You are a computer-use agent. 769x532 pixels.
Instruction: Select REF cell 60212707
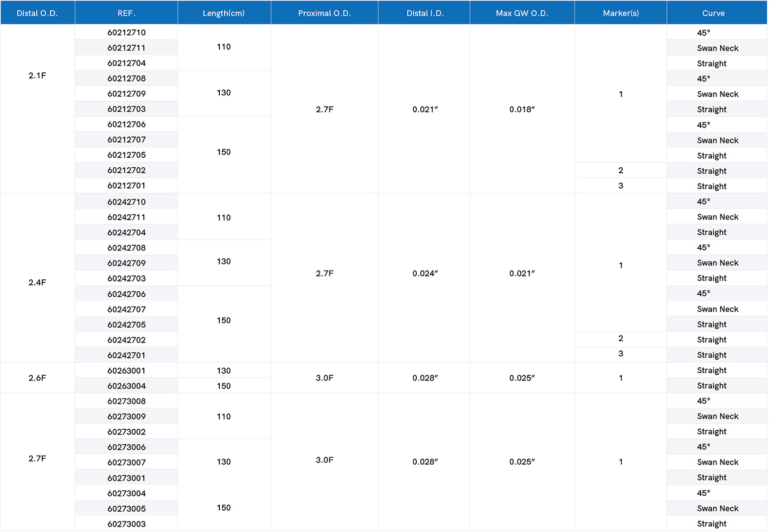(127, 140)
